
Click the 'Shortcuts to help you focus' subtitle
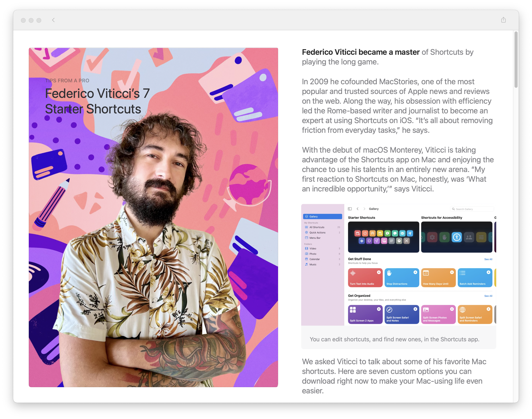click(363, 263)
